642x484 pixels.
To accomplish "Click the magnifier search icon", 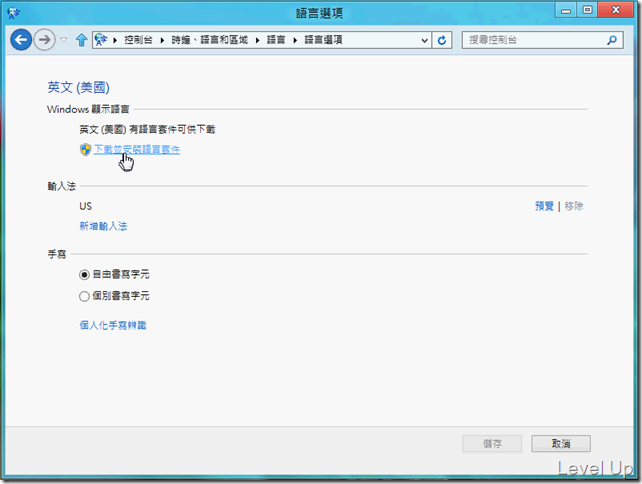I will coord(612,40).
